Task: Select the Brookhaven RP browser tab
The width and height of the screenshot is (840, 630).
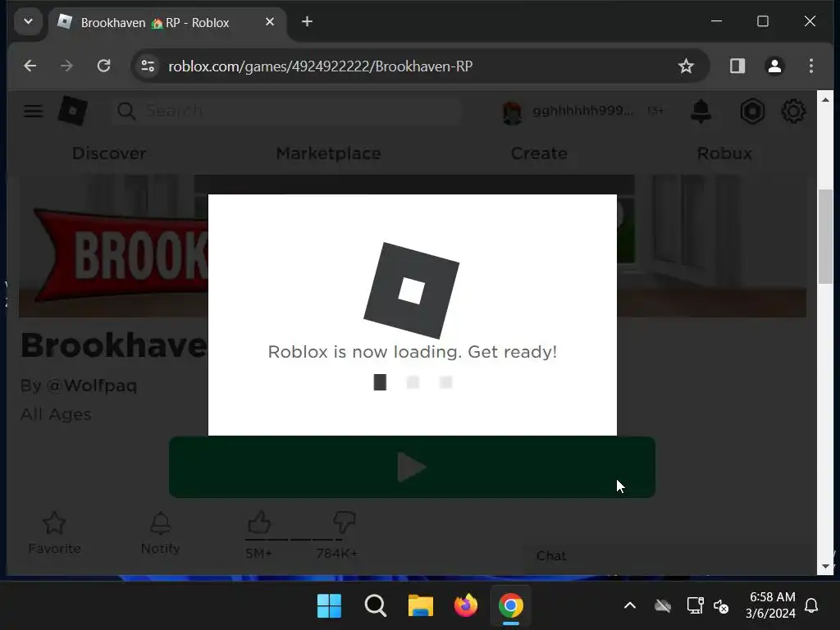Action: [x=167, y=22]
